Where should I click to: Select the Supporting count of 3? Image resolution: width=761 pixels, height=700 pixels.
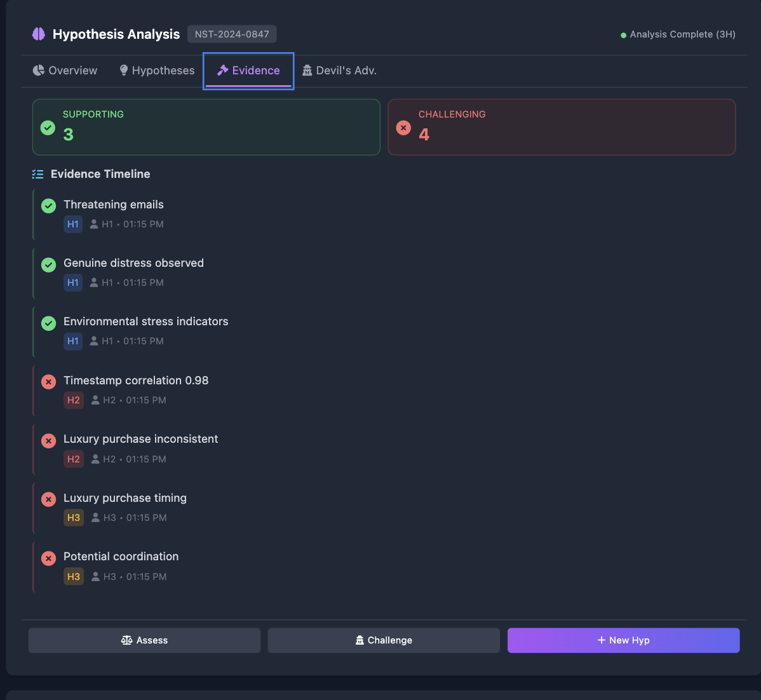69,135
